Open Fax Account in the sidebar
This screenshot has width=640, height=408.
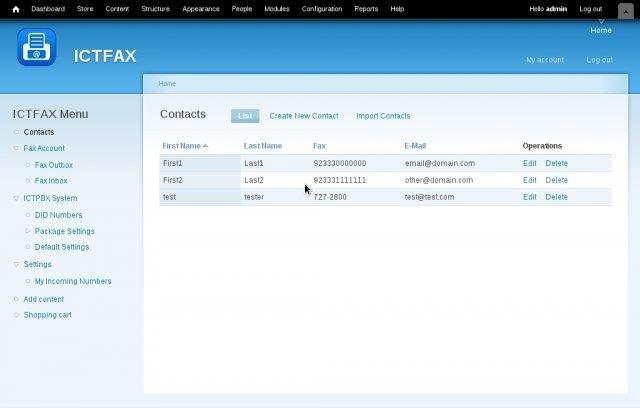[x=44, y=148]
